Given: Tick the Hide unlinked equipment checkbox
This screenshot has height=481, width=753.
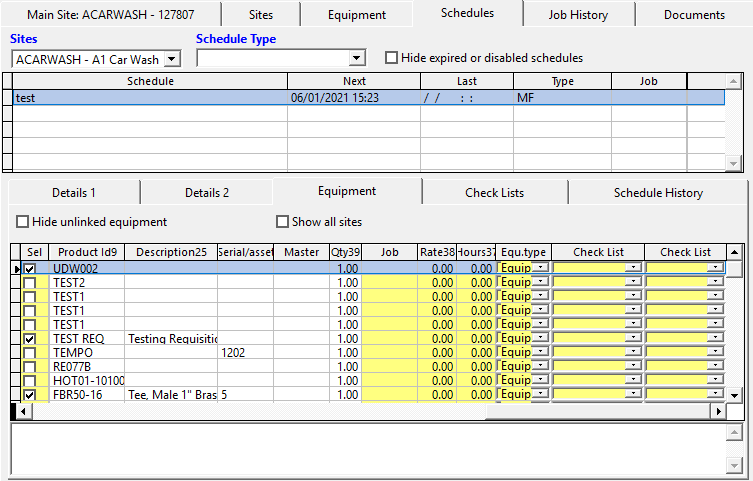Looking at the screenshot, I should pyautogui.click(x=23, y=222).
